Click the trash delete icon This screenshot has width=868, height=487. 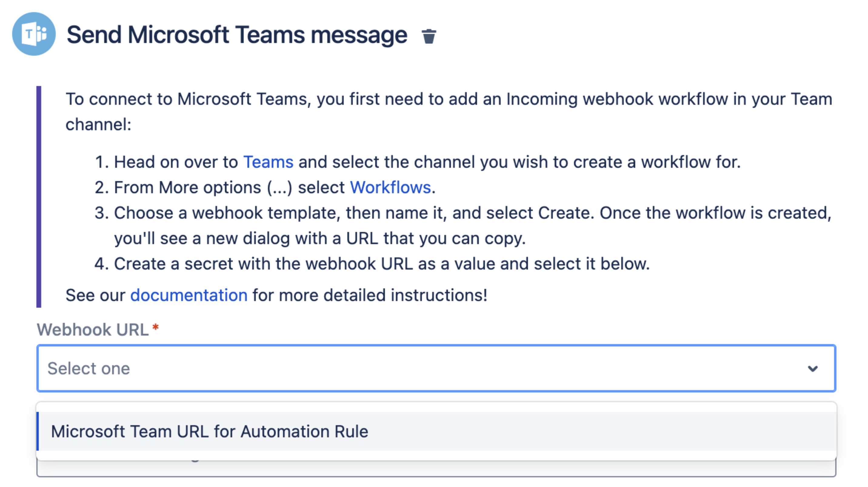[x=429, y=36]
